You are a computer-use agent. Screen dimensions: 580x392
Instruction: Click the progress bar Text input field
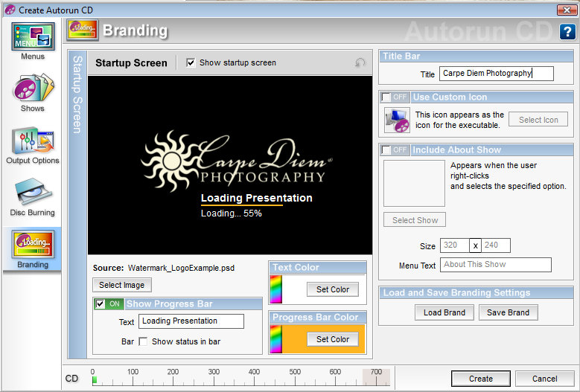[191, 321]
